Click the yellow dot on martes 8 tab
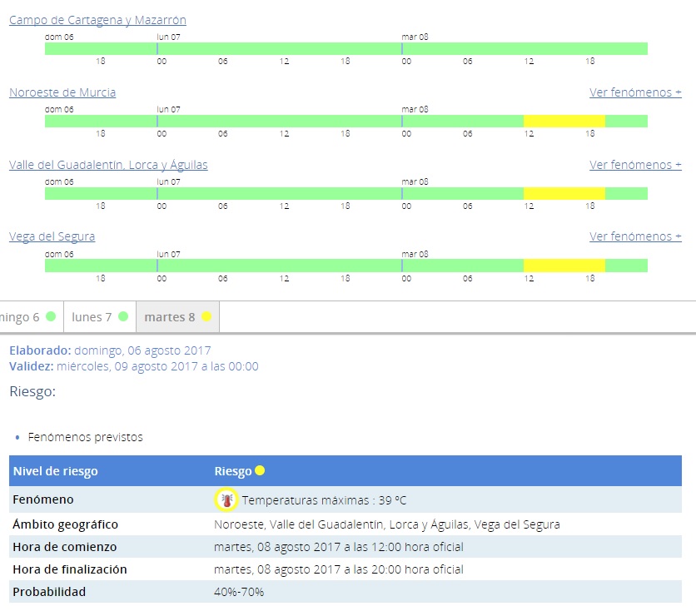The width and height of the screenshot is (696, 616). (x=206, y=317)
